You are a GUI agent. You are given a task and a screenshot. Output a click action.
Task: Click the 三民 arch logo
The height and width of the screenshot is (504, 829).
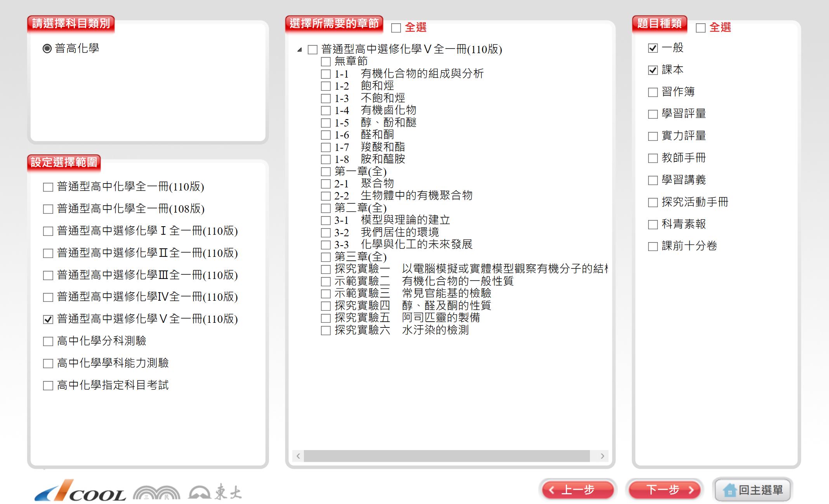click(x=156, y=493)
